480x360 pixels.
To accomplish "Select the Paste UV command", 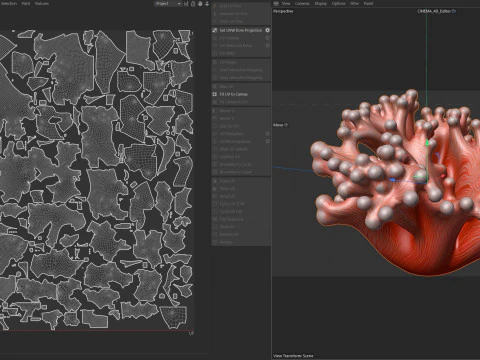I will [227, 189].
